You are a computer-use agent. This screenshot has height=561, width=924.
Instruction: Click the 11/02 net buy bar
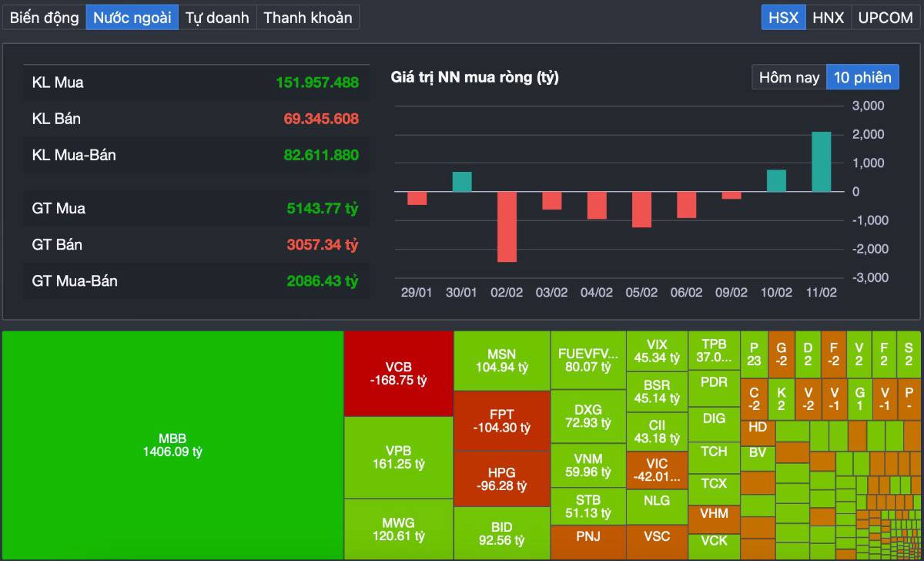822,162
